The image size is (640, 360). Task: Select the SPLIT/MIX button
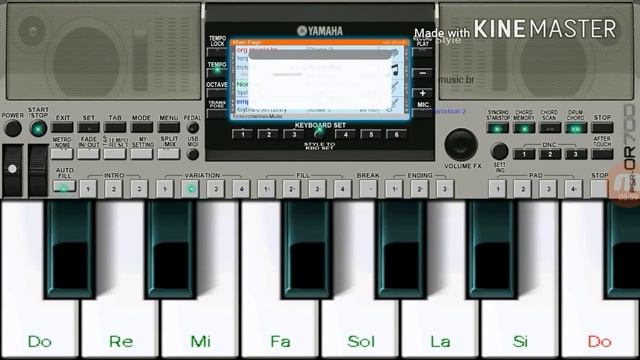click(168, 154)
